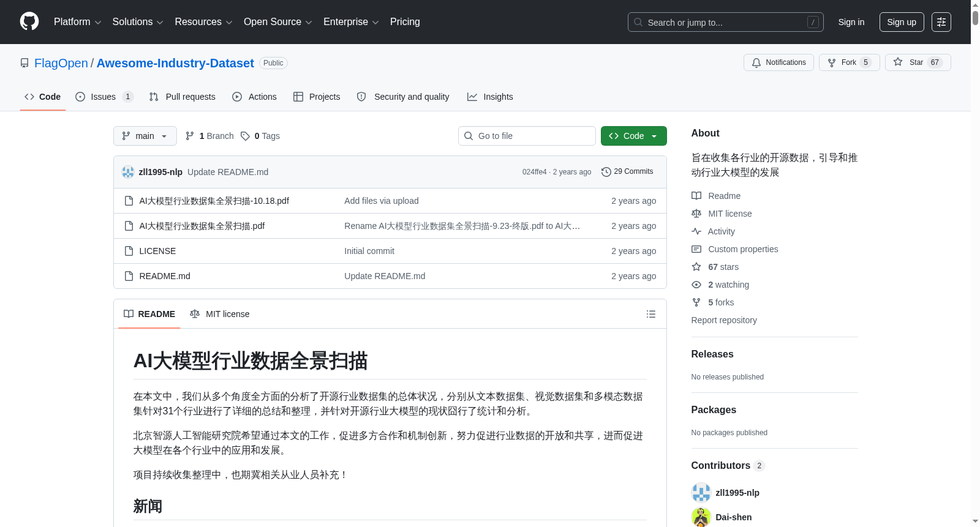Open the latest commit Update README.md message
The image size is (980, 527).
click(228, 172)
